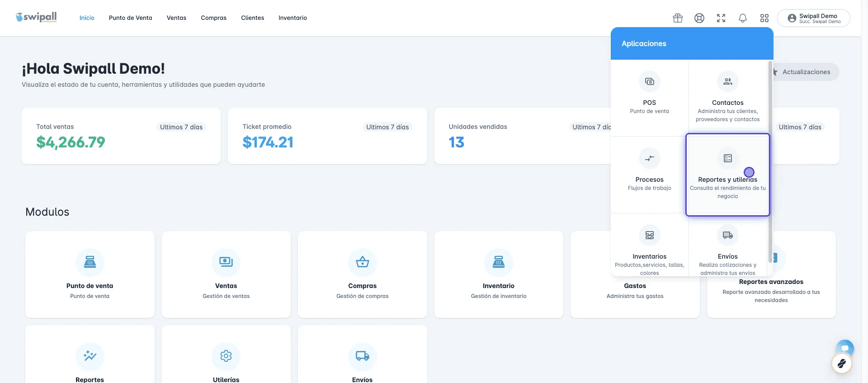Open the gift icon in header
Viewport: 868px width, 383px height.
click(678, 18)
